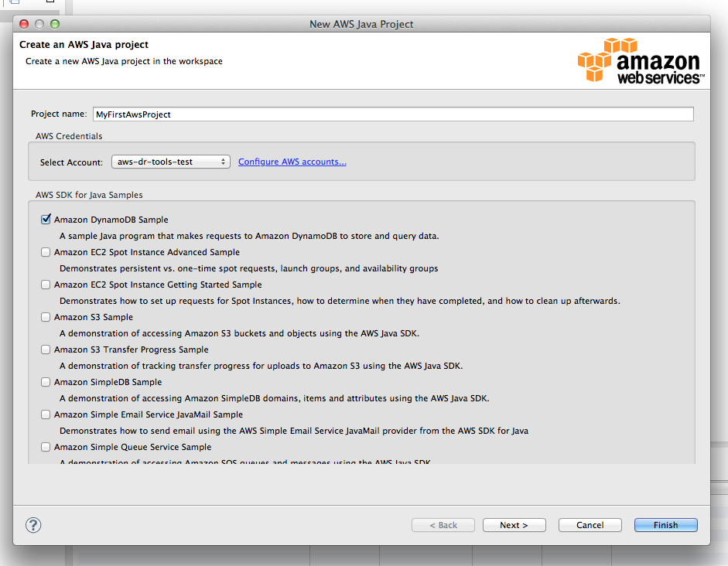Select Amazon S3 Transfer Progress Sample checkbox
Image resolution: width=728 pixels, height=566 pixels.
pyautogui.click(x=46, y=349)
